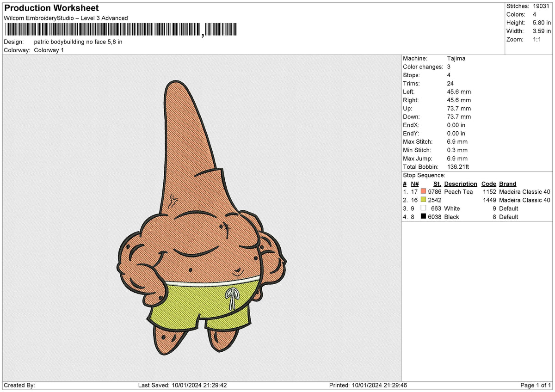Click the EndY value 0.00 in
555x392 pixels.
coord(456,133)
